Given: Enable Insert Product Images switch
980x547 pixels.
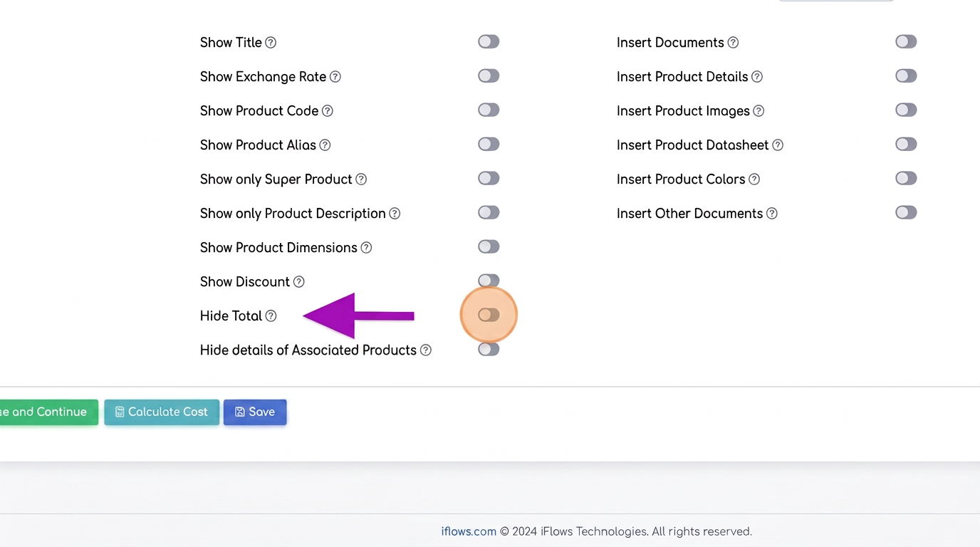Looking at the screenshot, I should (x=906, y=110).
